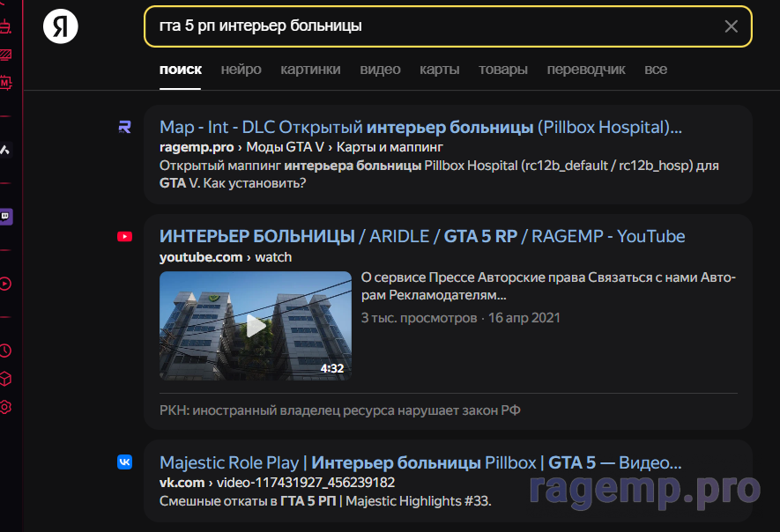Switch to the «картинки» tab
The height and width of the screenshot is (532, 780).
[x=310, y=70]
